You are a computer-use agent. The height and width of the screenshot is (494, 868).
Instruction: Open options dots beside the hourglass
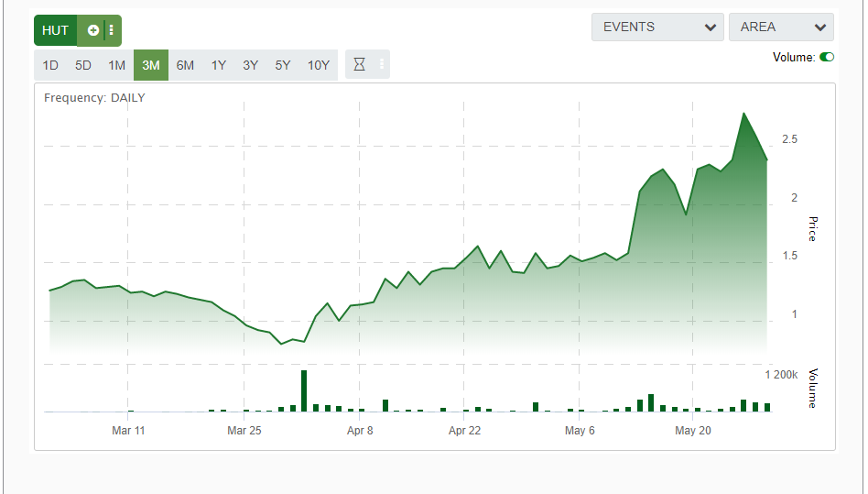(x=382, y=64)
